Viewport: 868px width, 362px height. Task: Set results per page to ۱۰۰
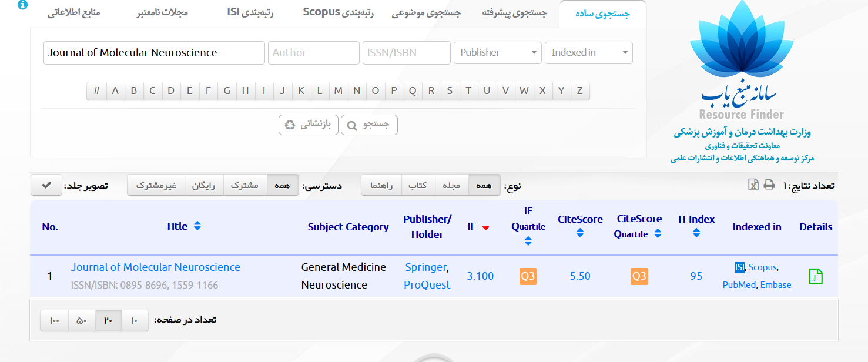[x=55, y=320]
